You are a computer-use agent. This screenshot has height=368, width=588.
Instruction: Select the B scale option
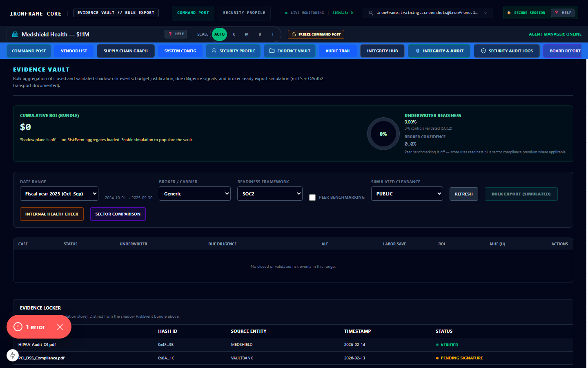tap(260, 34)
